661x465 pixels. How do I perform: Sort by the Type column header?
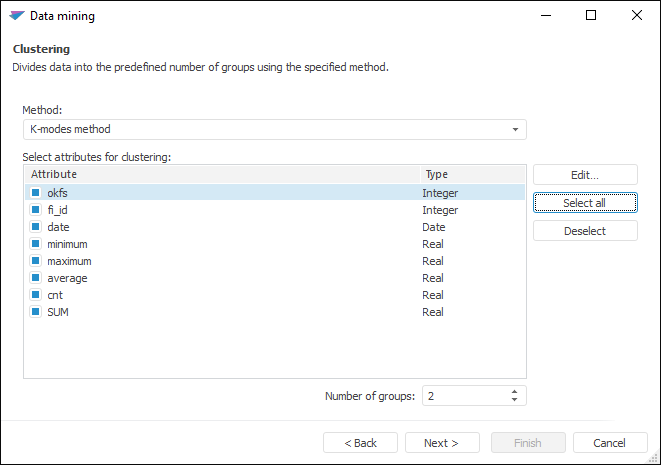coord(470,175)
